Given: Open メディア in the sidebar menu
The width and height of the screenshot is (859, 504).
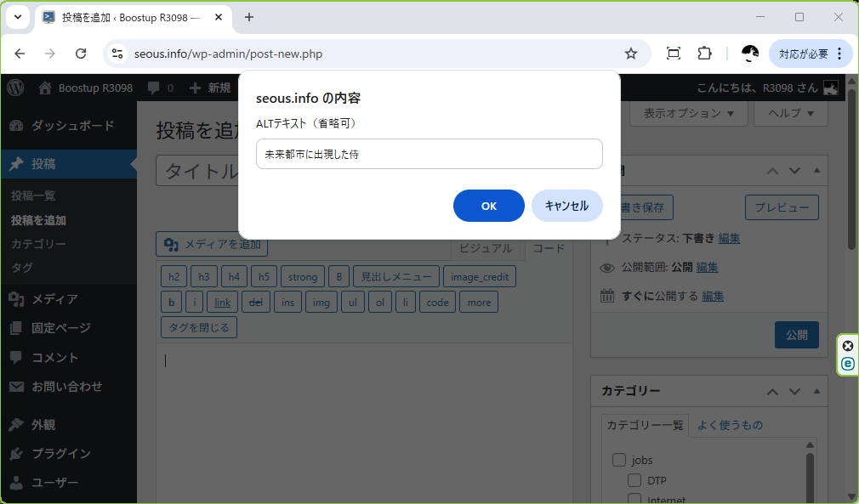Looking at the screenshot, I should tap(54, 298).
